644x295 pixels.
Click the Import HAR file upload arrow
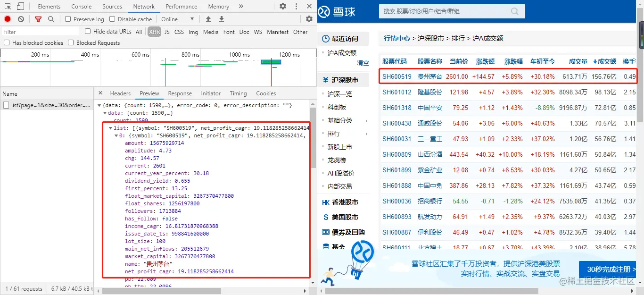[x=208, y=19]
